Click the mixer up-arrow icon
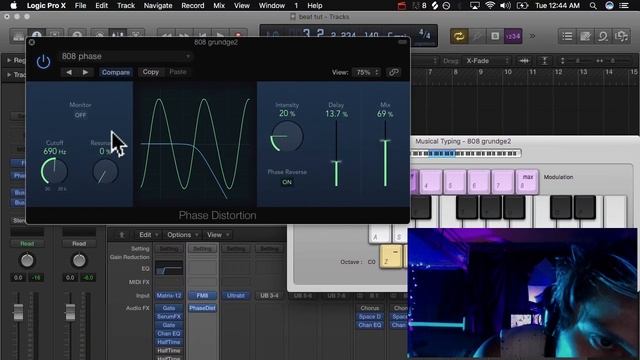 121,235
